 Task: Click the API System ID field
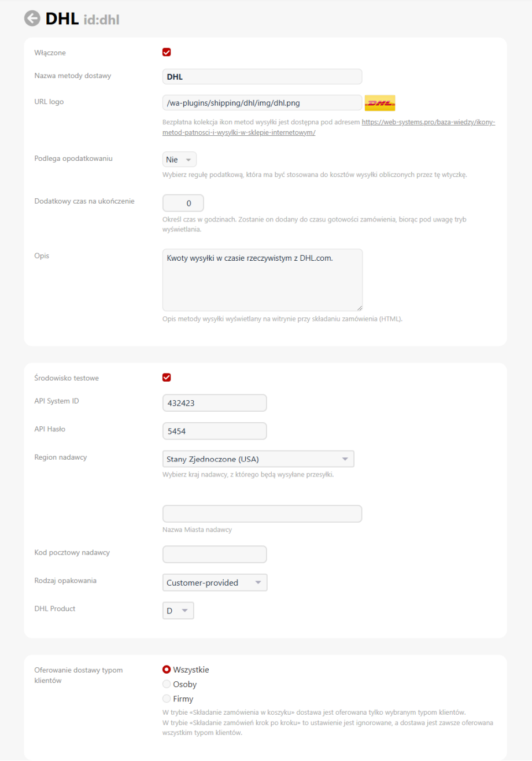215,403
